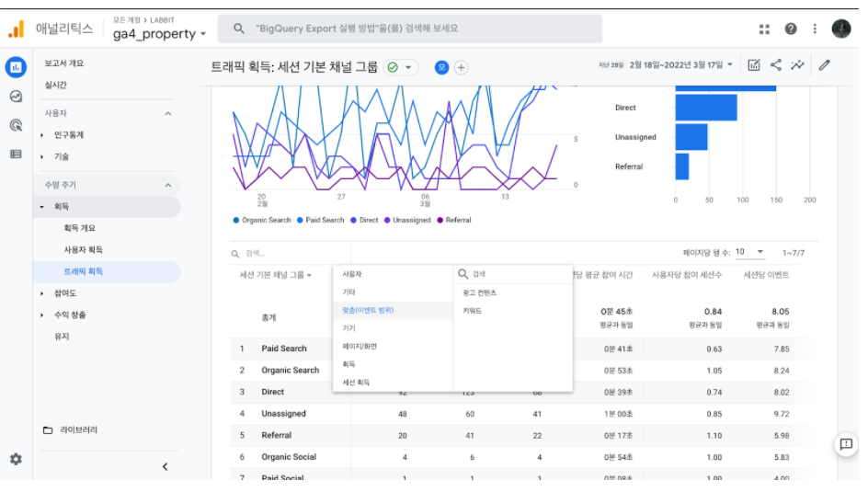Click the pencil edit report icon
This screenshot has width=868, height=492.
point(825,65)
